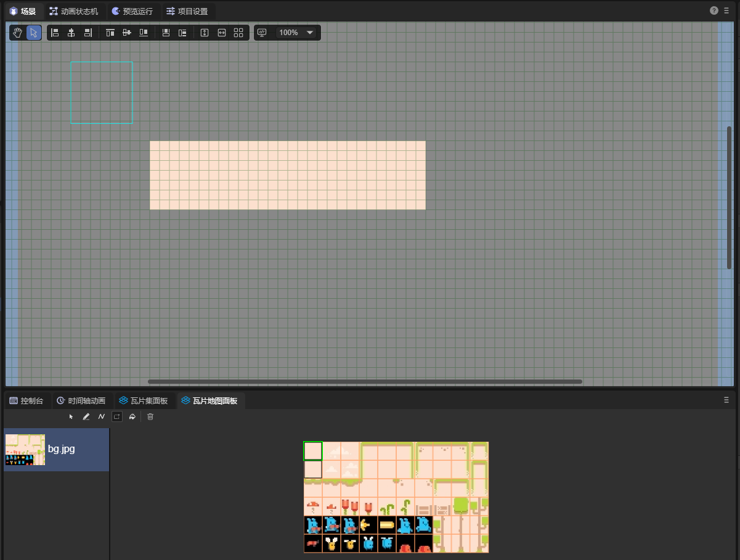Open the 控制台 console tab
Viewport: 740px width, 560px height.
26,401
